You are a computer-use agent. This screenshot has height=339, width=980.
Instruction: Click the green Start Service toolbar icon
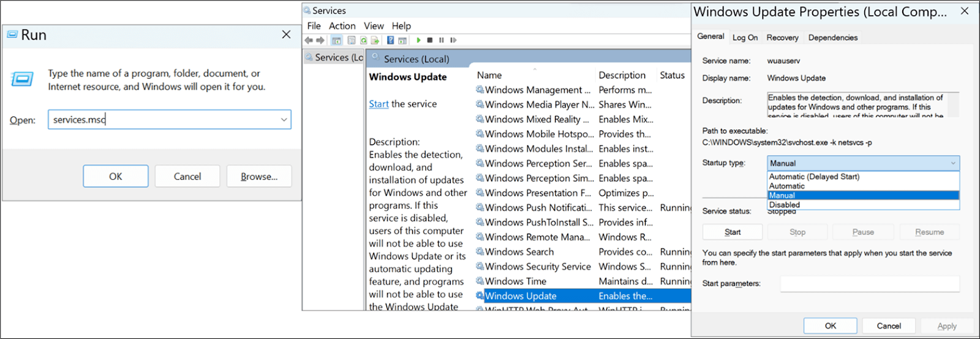[418, 40]
